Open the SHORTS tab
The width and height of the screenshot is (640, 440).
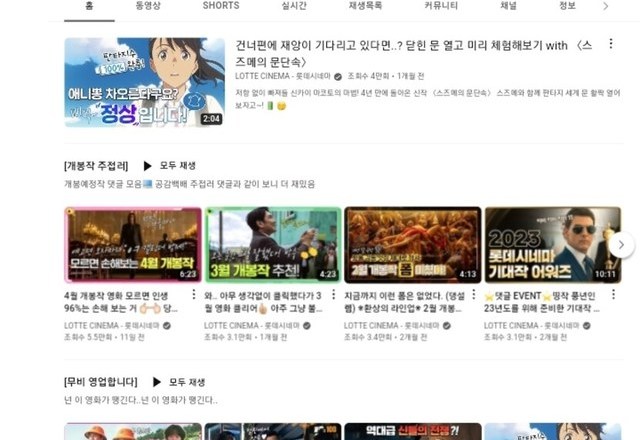(x=221, y=6)
